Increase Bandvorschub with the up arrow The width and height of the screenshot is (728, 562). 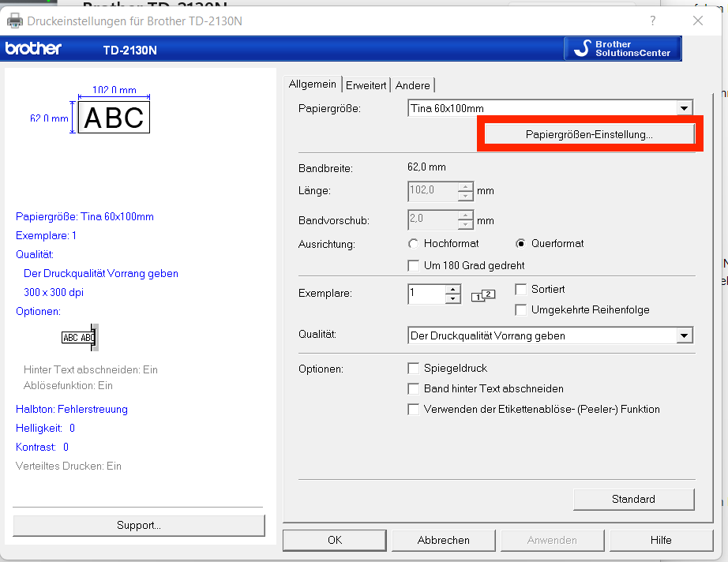pos(465,215)
